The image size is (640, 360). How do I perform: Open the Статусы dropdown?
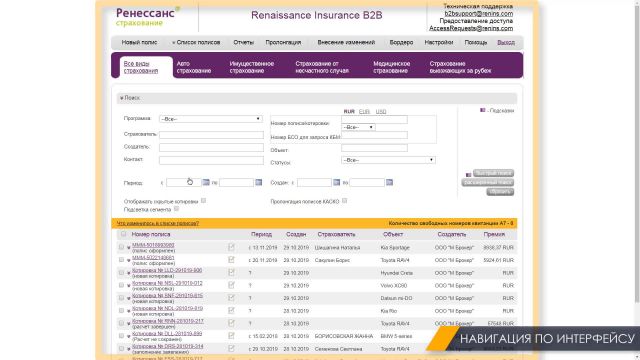tap(388, 160)
